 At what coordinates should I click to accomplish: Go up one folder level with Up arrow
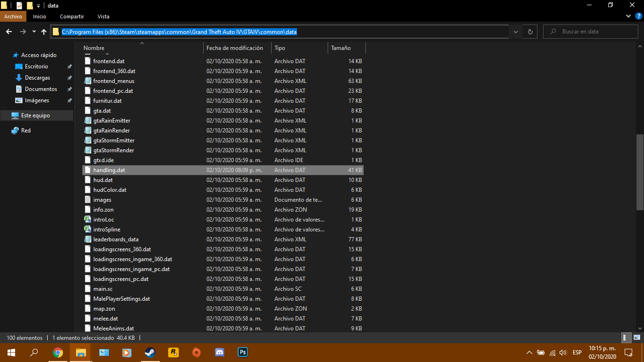point(44,32)
